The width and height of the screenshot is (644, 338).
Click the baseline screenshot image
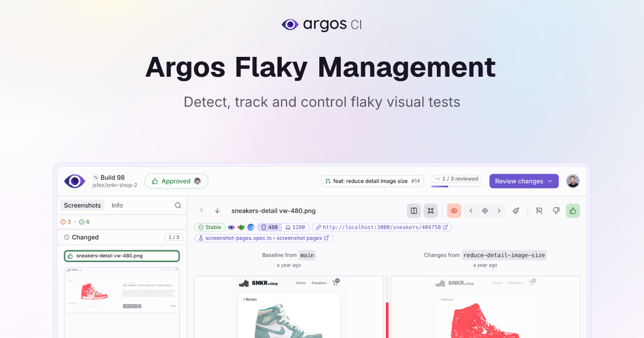(x=289, y=307)
